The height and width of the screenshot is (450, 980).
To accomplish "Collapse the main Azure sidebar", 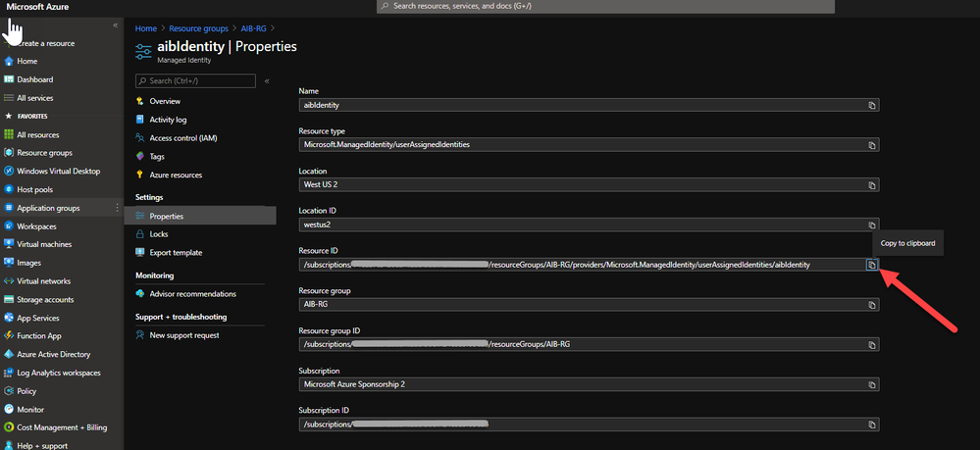I will click(x=116, y=25).
